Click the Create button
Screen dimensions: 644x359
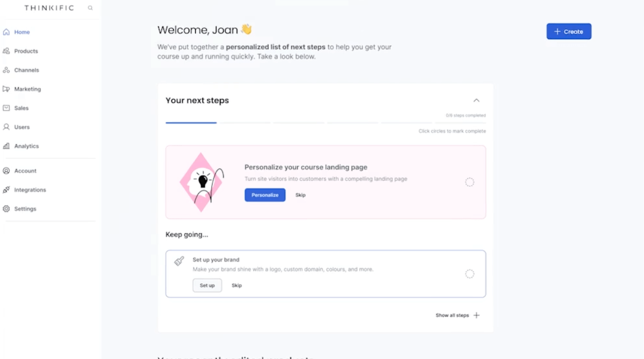click(x=568, y=32)
